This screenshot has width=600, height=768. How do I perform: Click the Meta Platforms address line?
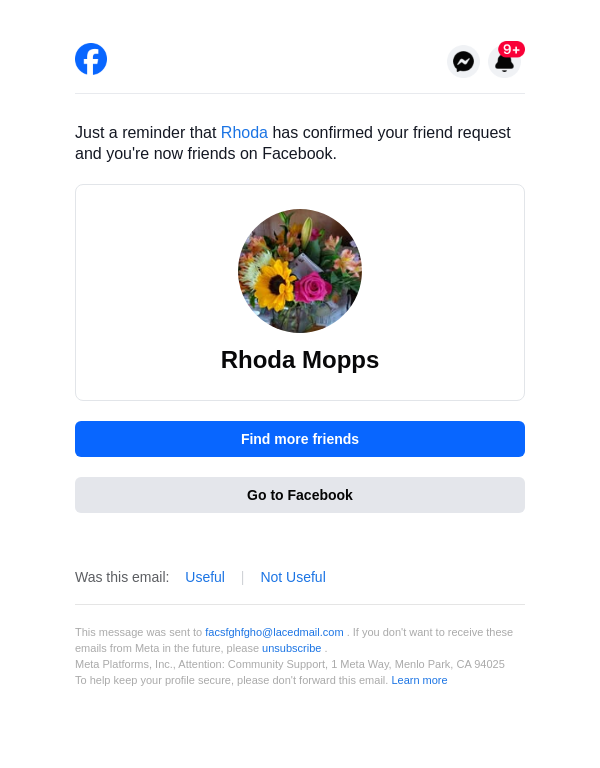point(290,664)
